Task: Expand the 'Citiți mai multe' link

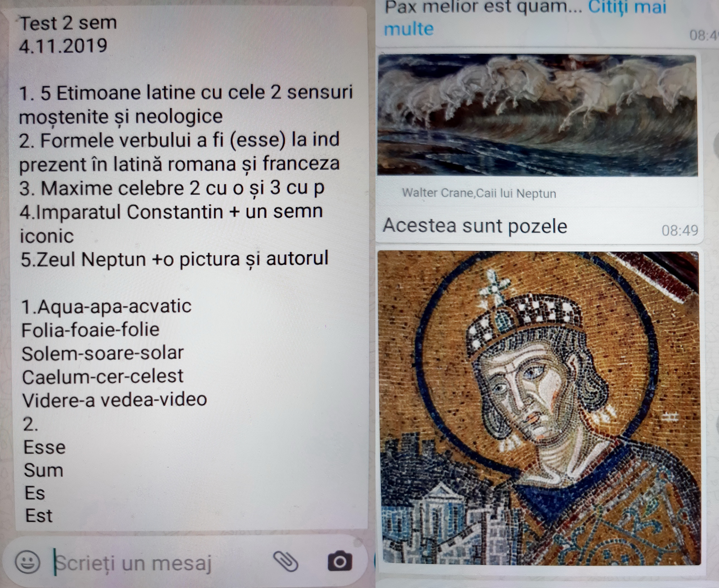Action: 525,18
